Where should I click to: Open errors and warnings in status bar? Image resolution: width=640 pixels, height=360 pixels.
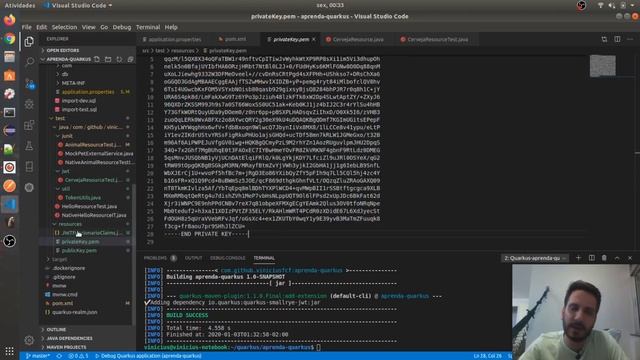(78, 356)
